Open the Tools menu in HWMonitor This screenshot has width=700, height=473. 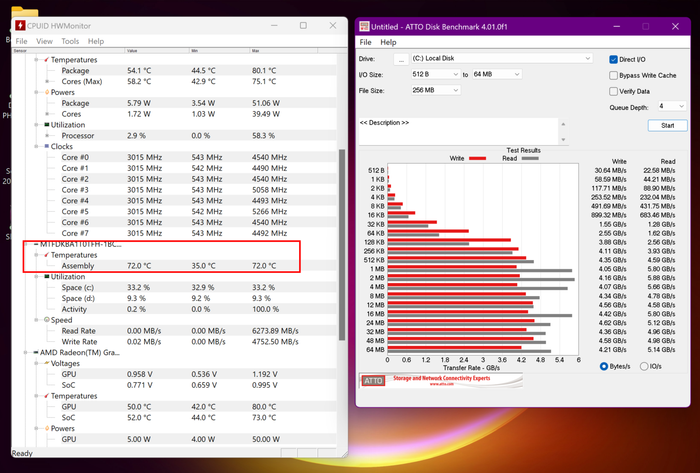pos(70,41)
